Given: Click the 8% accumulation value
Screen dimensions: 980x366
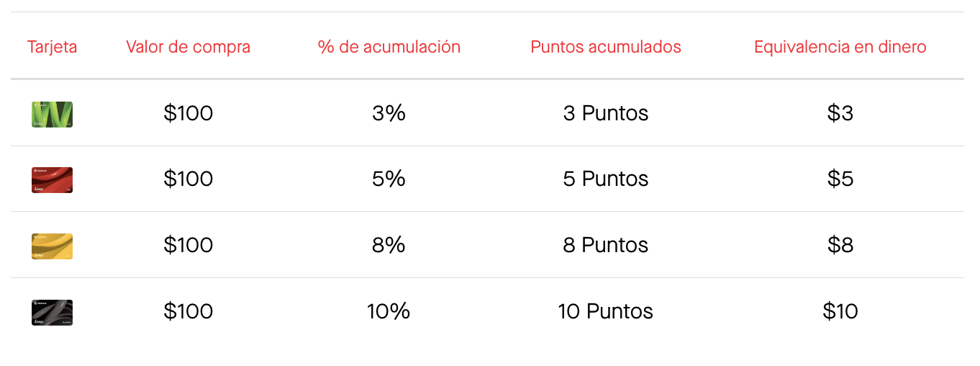Looking at the screenshot, I should (389, 245).
